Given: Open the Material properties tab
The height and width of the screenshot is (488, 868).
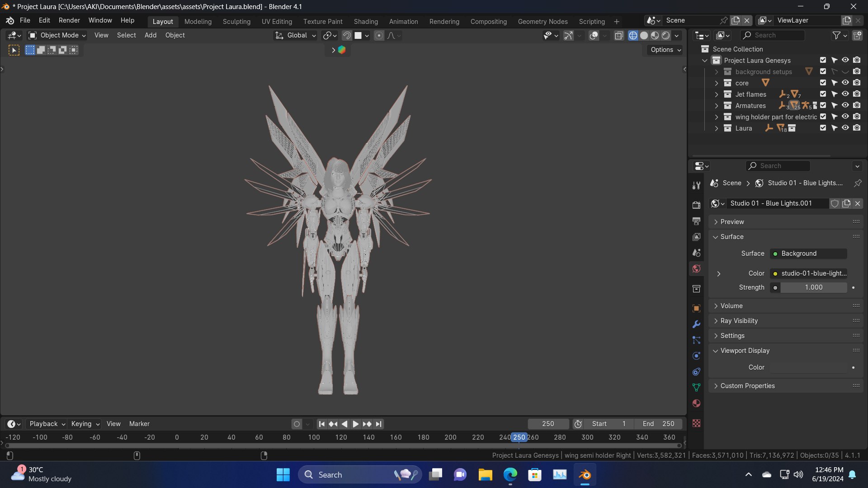Looking at the screenshot, I should 696,403.
